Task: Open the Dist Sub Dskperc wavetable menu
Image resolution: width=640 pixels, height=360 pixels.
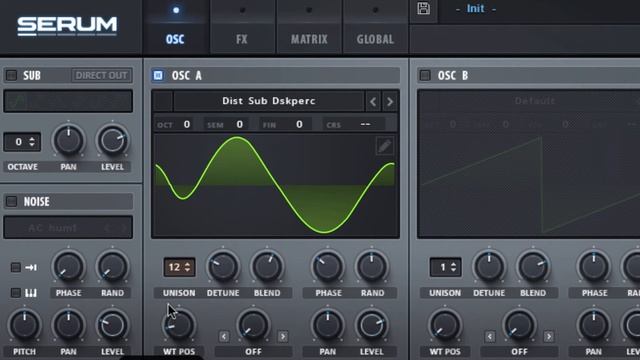Action: click(x=269, y=101)
